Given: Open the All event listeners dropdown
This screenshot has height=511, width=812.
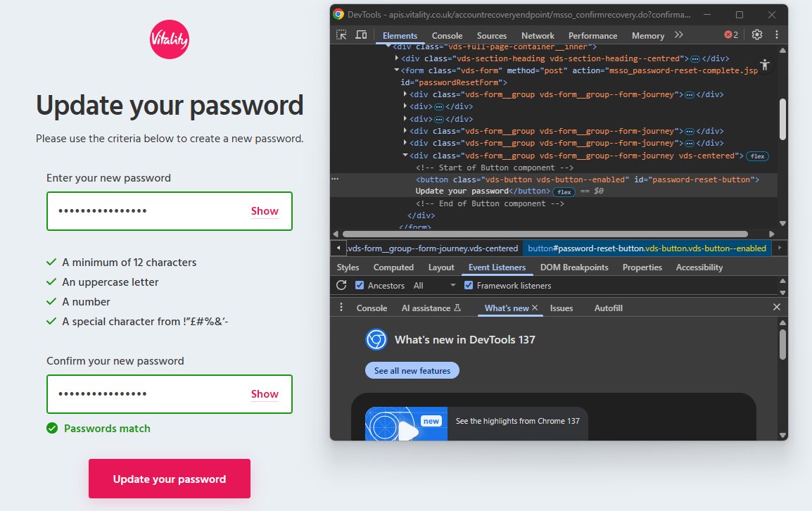Looking at the screenshot, I should point(434,286).
